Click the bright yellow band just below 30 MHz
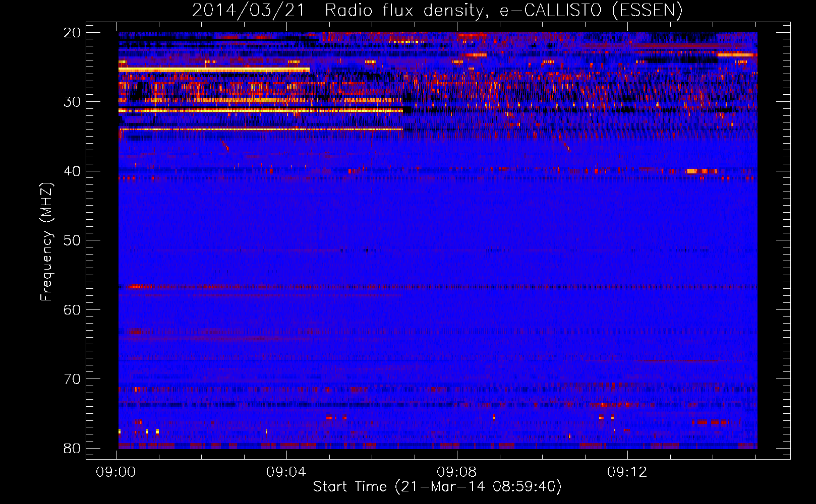The height and width of the screenshot is (504, 816). click(261, 110)
